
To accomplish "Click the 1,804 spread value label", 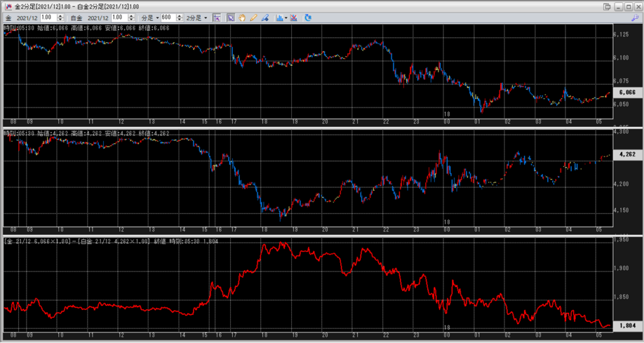I will (x=627, y=326).
